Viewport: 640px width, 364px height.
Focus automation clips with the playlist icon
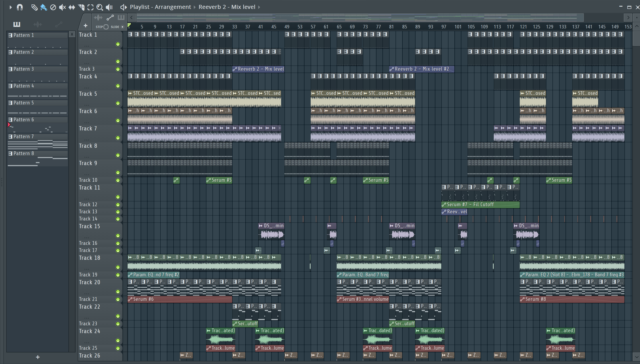[x=110, y=18]
